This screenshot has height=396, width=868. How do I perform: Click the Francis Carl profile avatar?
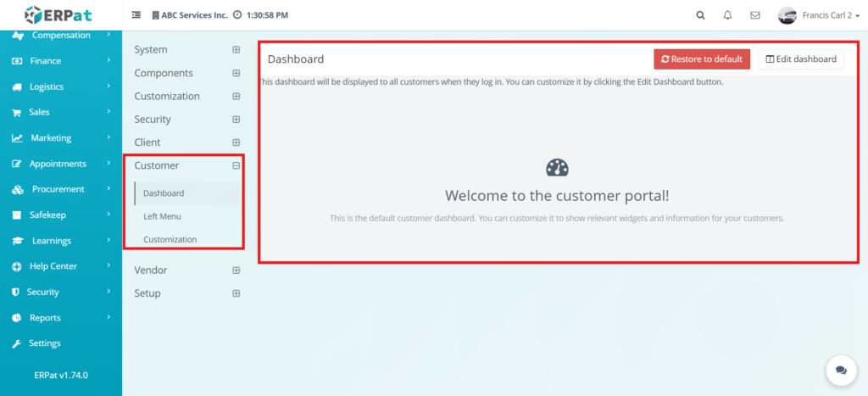click(x=787, y=15)
